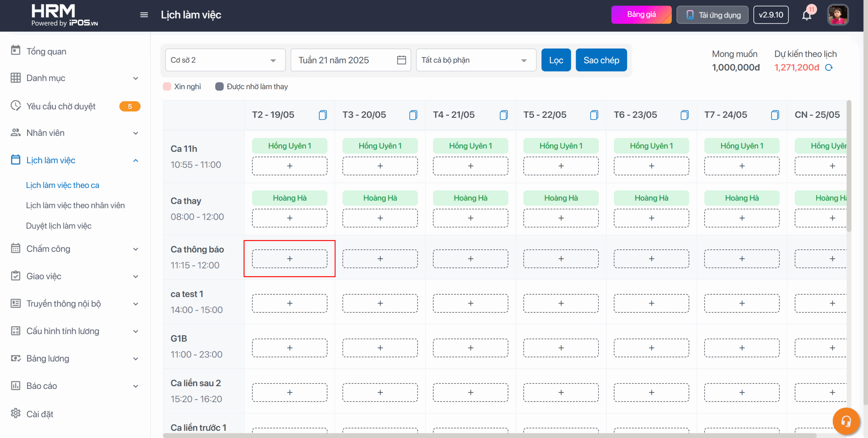Click calendar icon in week picker
Viewport: 868px width, 438px height.
(x=401, y=60)
